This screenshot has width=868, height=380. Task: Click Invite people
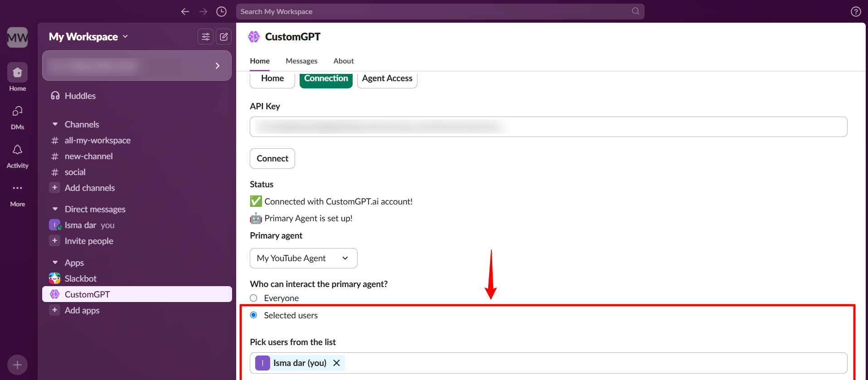tap(89, 241)
